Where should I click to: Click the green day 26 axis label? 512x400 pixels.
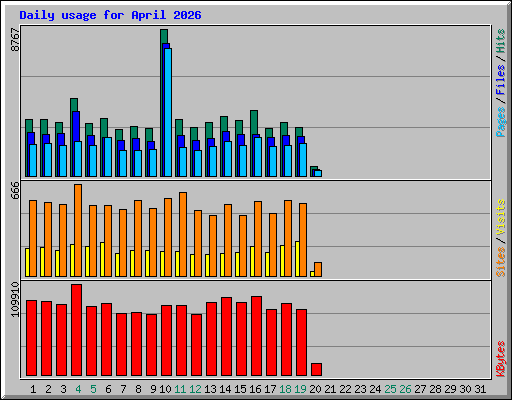pyautogui.click(x=405, y=389)
